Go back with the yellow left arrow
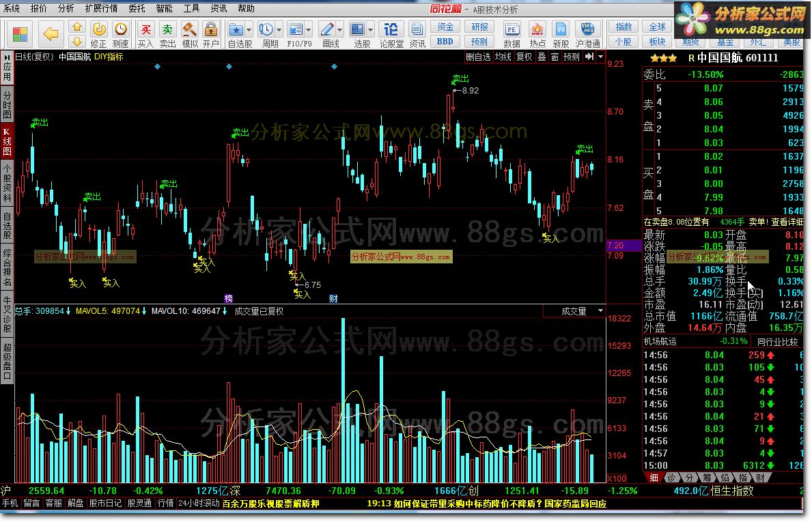This screenshot has width=812, height=522. [51, 34]
